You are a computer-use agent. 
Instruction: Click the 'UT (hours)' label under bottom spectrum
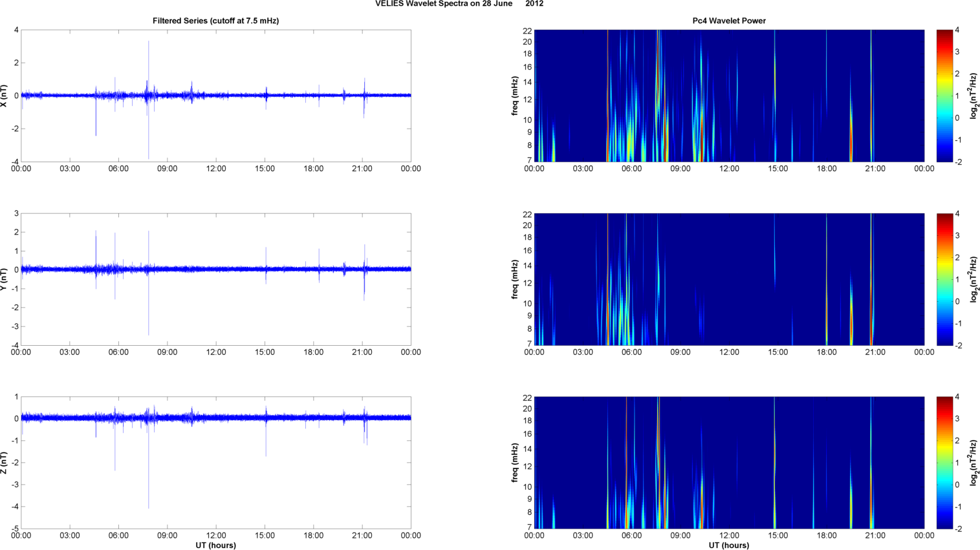729,545
